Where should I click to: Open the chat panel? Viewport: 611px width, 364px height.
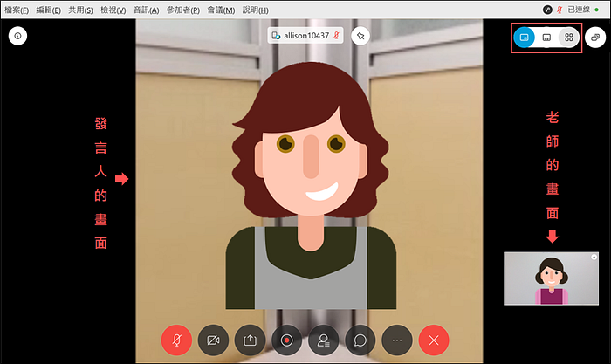click(360, 340)
